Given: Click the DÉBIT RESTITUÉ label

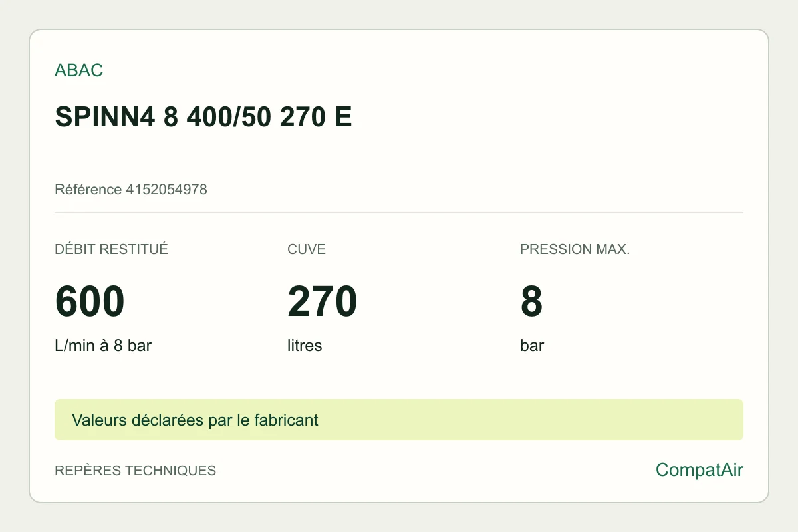Looking at the screenshot, I should tap(111, 250).
